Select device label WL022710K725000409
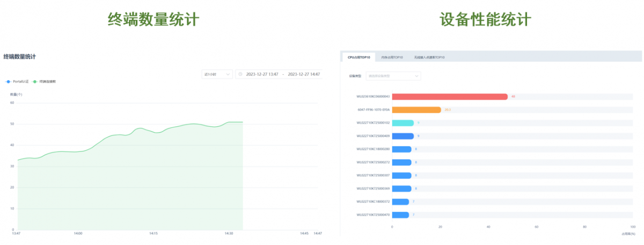 (x=373, y=136)
